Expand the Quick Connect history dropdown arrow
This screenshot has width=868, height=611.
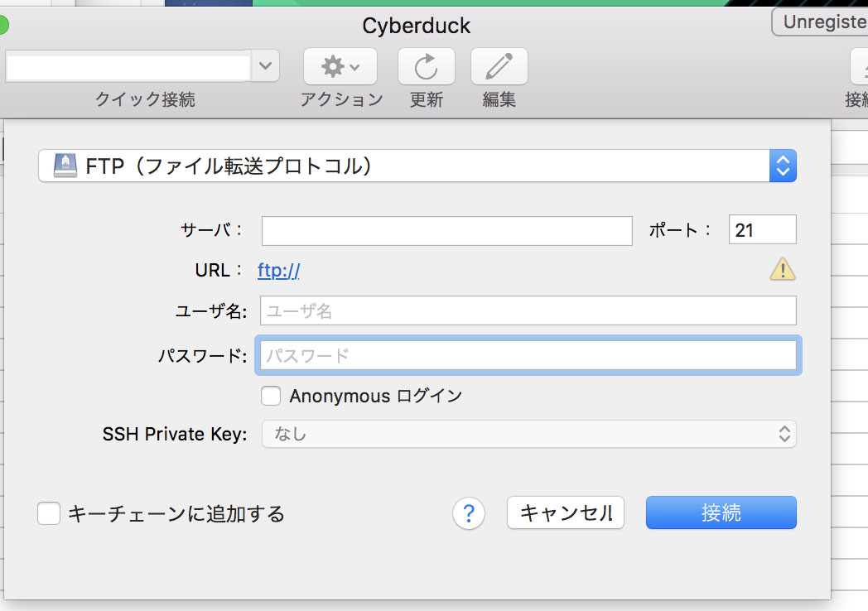click(x=265, y=66)
